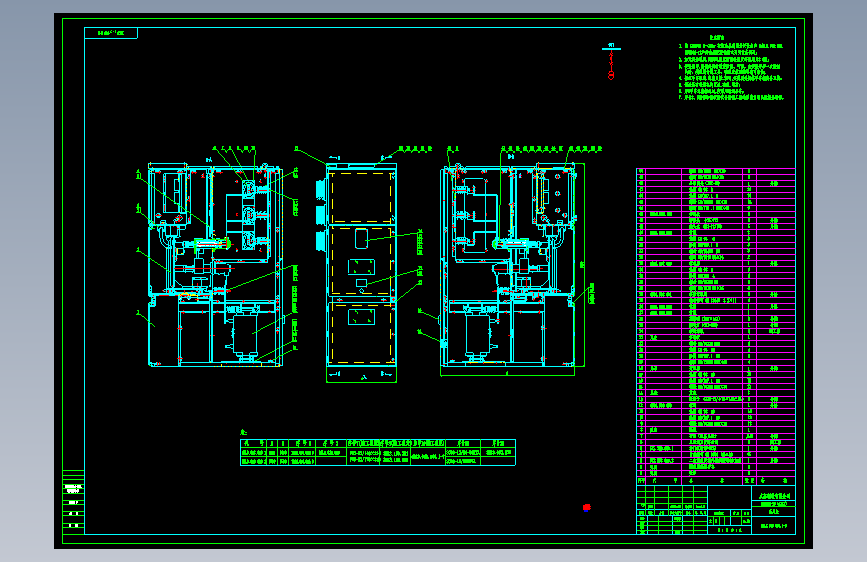The width and height of the screenshot is (867, 562).
Task: Click the specification table below the views
Action: point(378,452)
